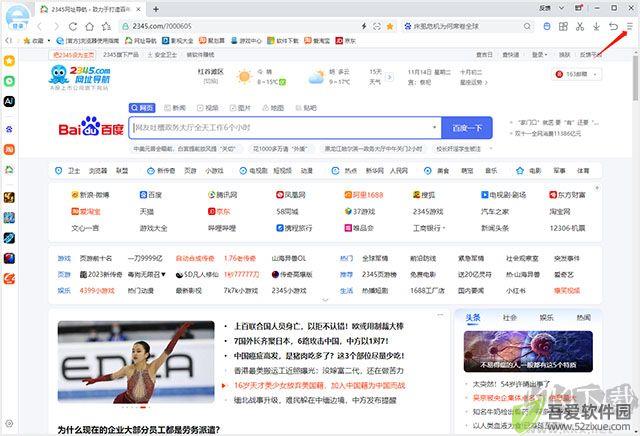Open the orange square sidebar icon

click(9, 149)
